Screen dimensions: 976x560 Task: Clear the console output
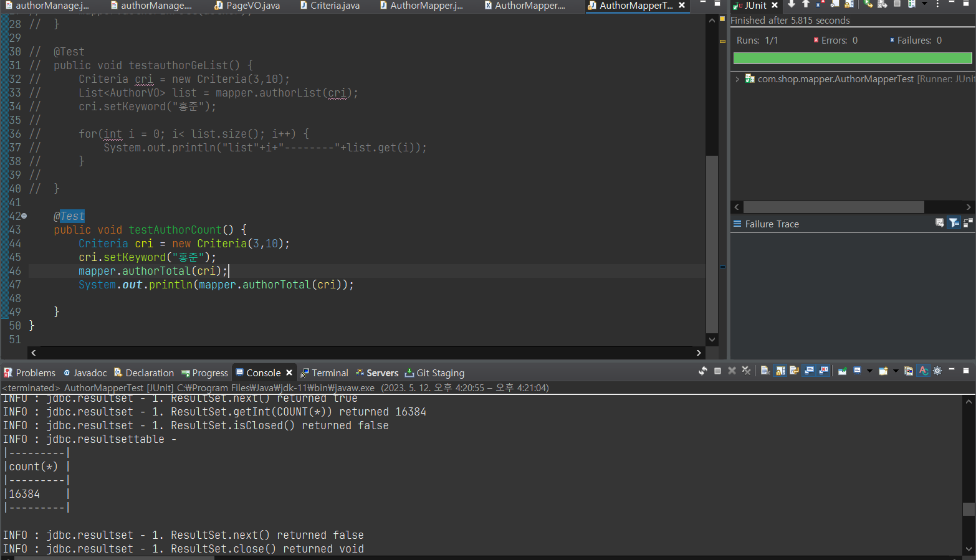[x=765, y=371]
